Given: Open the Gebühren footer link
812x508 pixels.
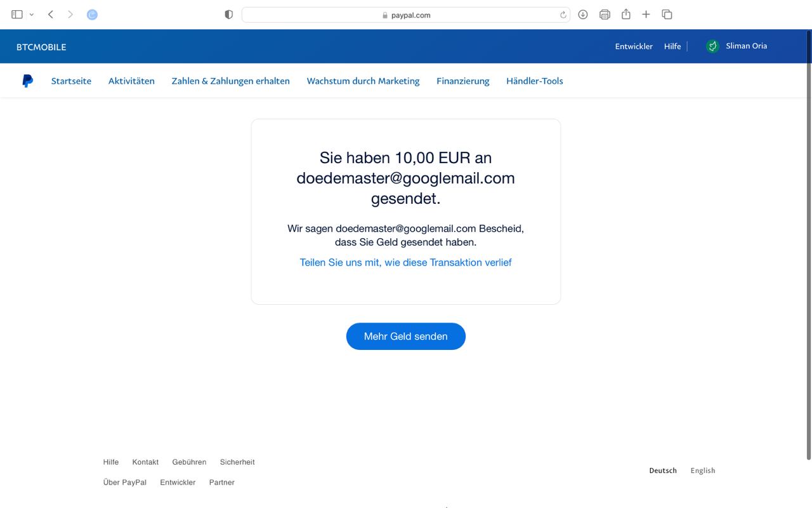Looking at the screenshot, I should pos(189,462).
